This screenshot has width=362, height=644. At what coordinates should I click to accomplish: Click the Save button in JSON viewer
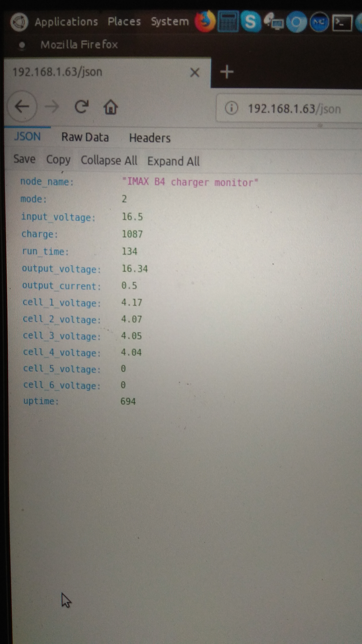tap(24, 159)
